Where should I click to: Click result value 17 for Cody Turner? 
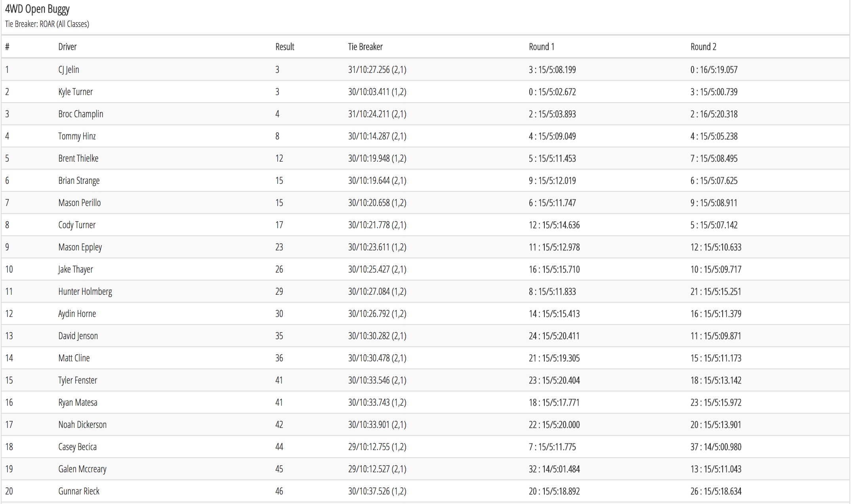coord(279,225)
